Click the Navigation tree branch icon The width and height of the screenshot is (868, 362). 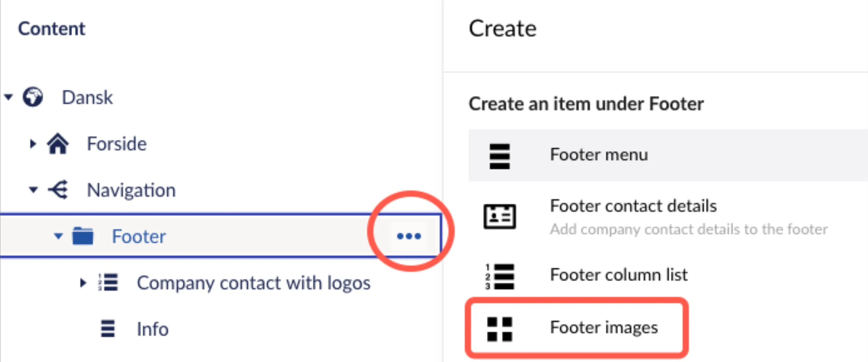[58, 190]
